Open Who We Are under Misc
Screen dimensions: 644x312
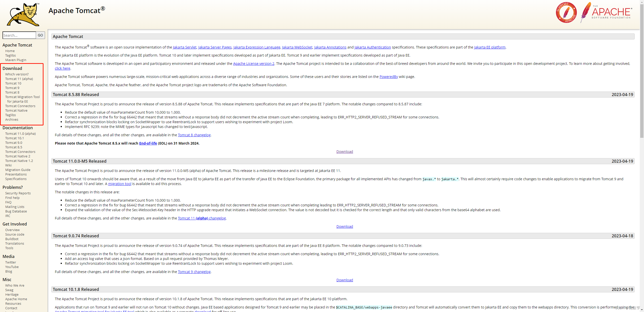pos(15,285)
